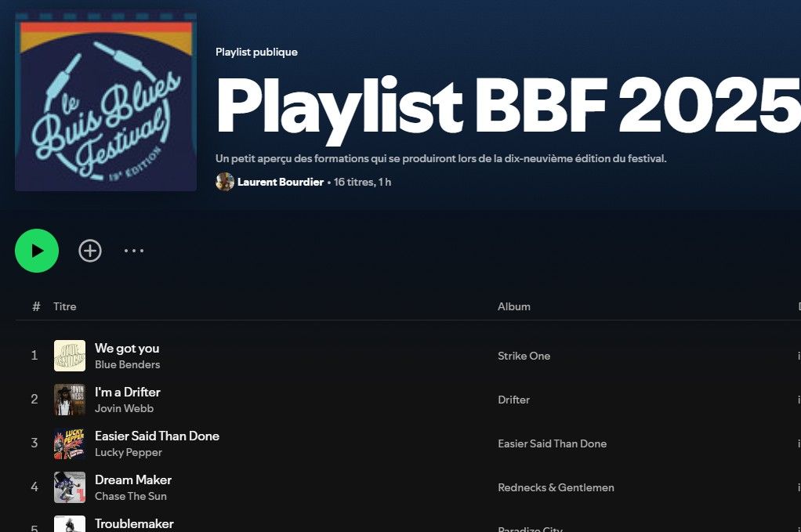Viewport: 801px width, 532px height.
Task: Go to the Lucky Pepper artist page
Action: pyautogui.click(x=129, y=452)
